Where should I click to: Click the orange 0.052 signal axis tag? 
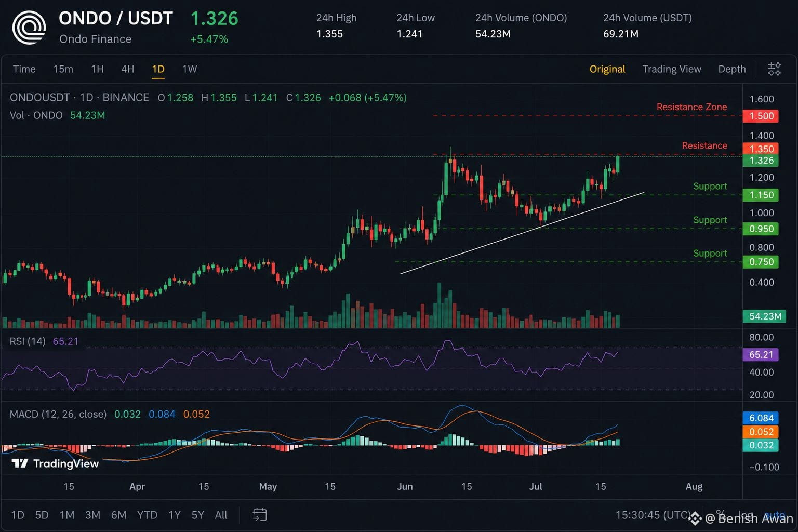761,432
